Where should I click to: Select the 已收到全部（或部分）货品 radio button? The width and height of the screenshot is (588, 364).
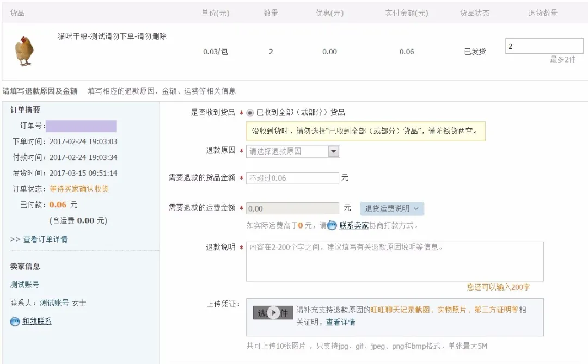click(x=250, y=113)
